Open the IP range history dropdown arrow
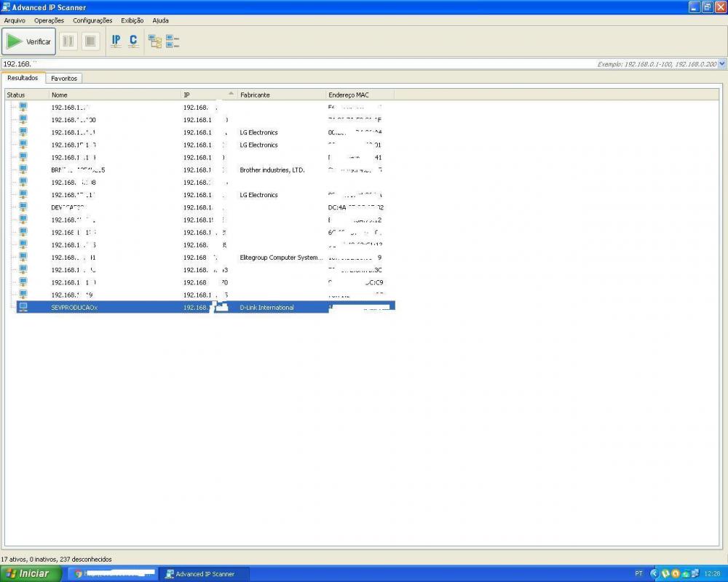Screen dimensions: 728x582 [721, 64]
